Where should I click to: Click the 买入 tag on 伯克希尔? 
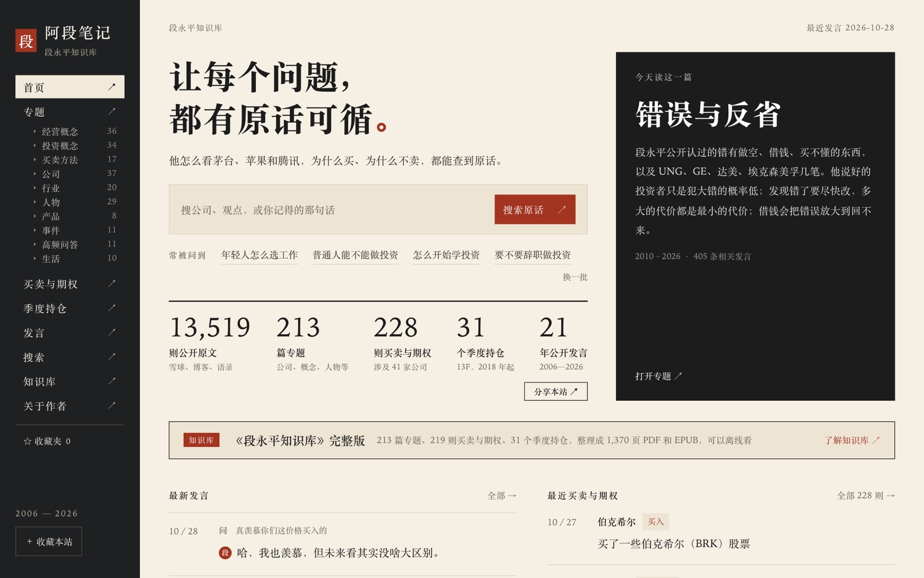[x=655, y=522]
